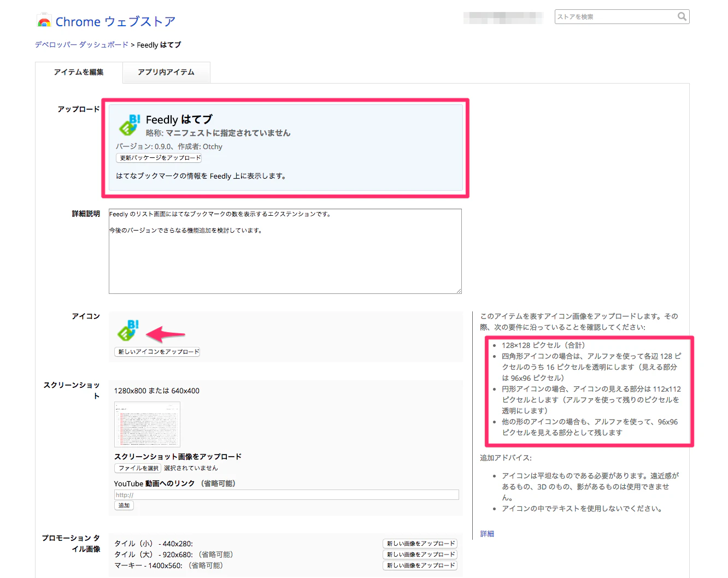728x578 pixels.
Task: Switch to the アプリ内アイテム tab
Action: point(166,72)
